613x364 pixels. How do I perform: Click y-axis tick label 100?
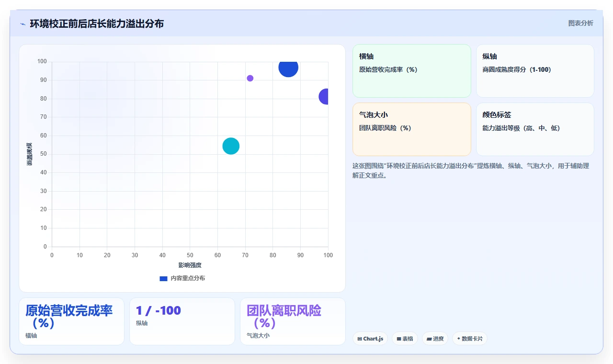[x=42, y=61]
